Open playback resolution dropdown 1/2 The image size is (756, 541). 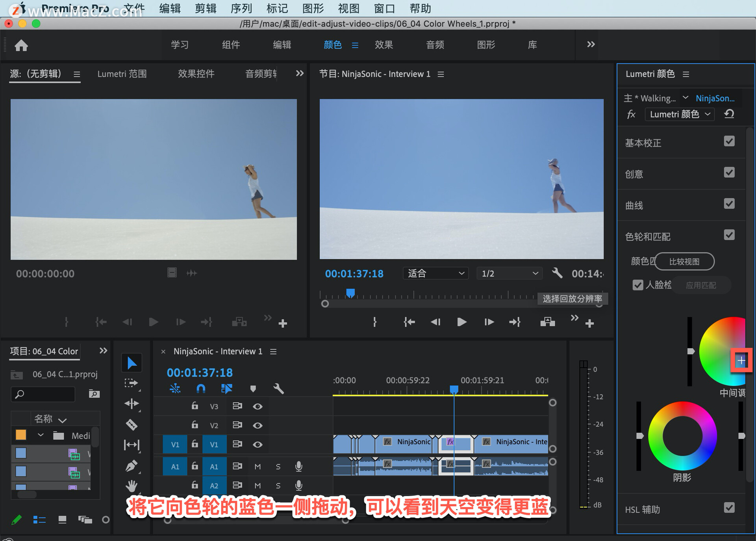click(x=510, y=273)
